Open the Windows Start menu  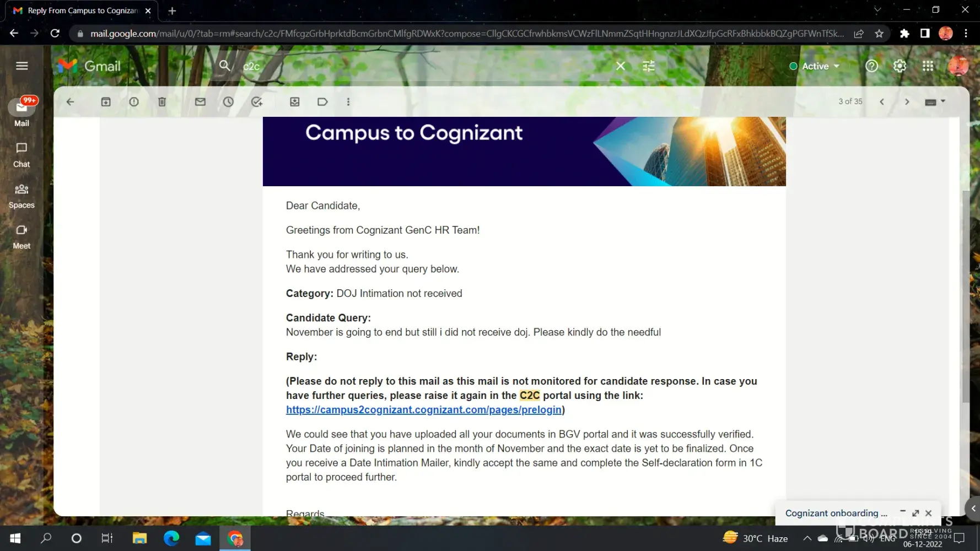click(x=15, y=538)
